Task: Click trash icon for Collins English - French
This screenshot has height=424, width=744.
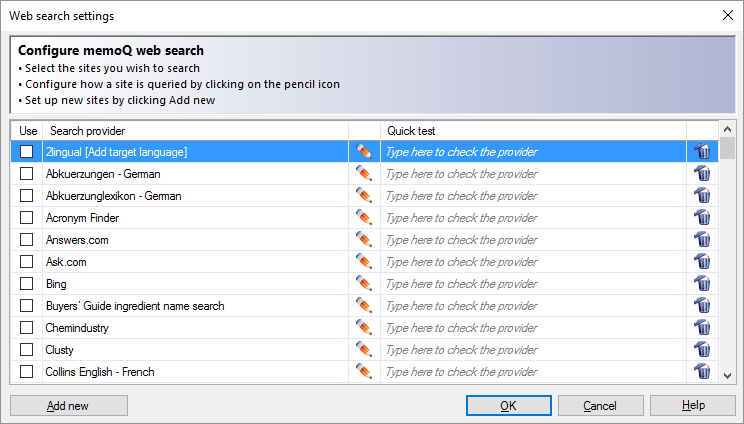Action: pyautogui.click(x=703, y=372)
